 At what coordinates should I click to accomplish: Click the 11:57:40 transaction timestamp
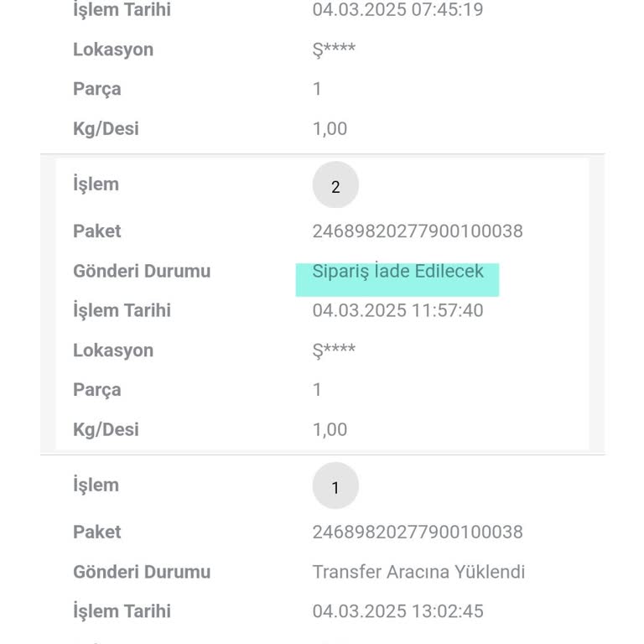tap(397, 311)
